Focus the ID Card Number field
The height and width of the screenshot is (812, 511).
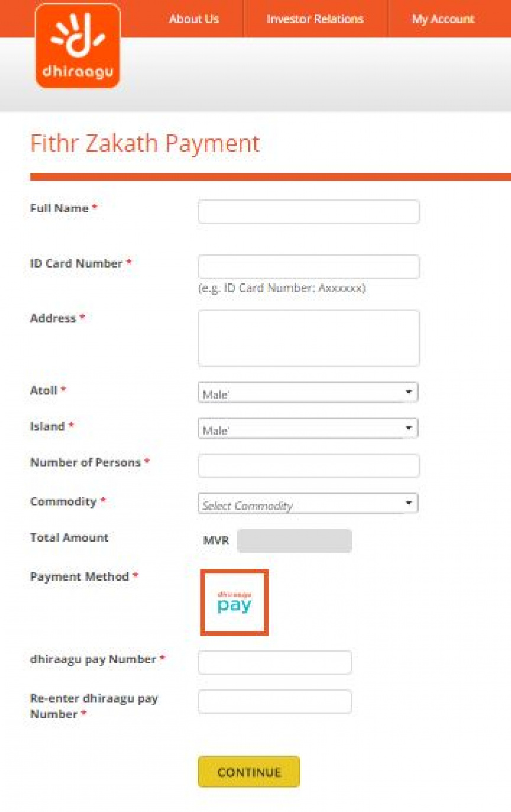click(308, 266)
